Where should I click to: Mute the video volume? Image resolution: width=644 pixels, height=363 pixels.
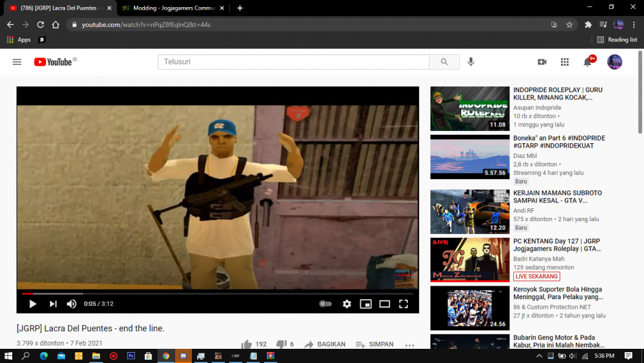click(71, 304)
